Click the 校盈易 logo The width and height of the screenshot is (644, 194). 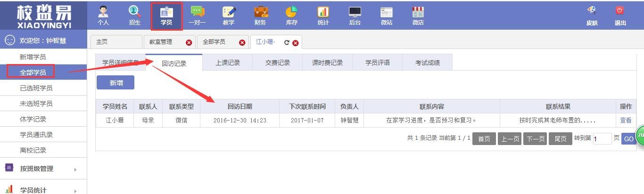44,16
